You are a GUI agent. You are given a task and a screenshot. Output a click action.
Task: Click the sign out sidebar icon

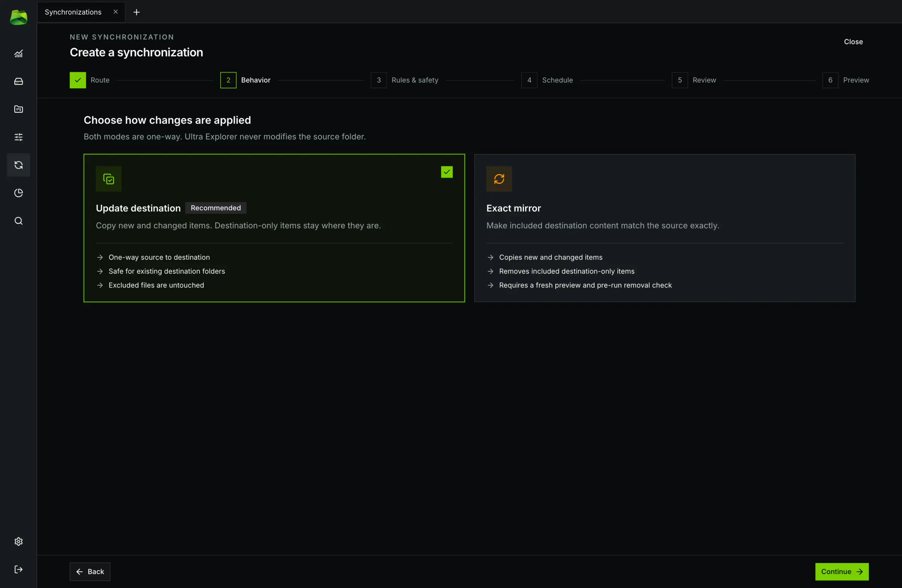tap(18, 570)
